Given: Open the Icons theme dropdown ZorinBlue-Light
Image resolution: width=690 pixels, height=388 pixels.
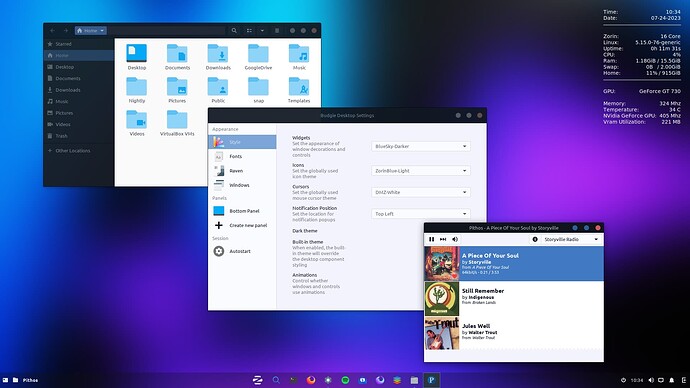Looking at the screenshot, I should pos(421,171).
